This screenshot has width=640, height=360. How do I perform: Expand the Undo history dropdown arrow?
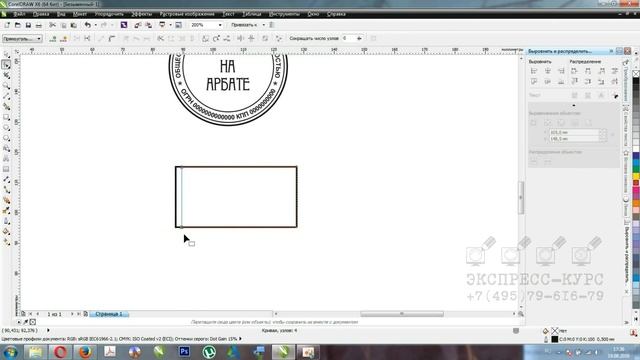[x=96, y=25]
